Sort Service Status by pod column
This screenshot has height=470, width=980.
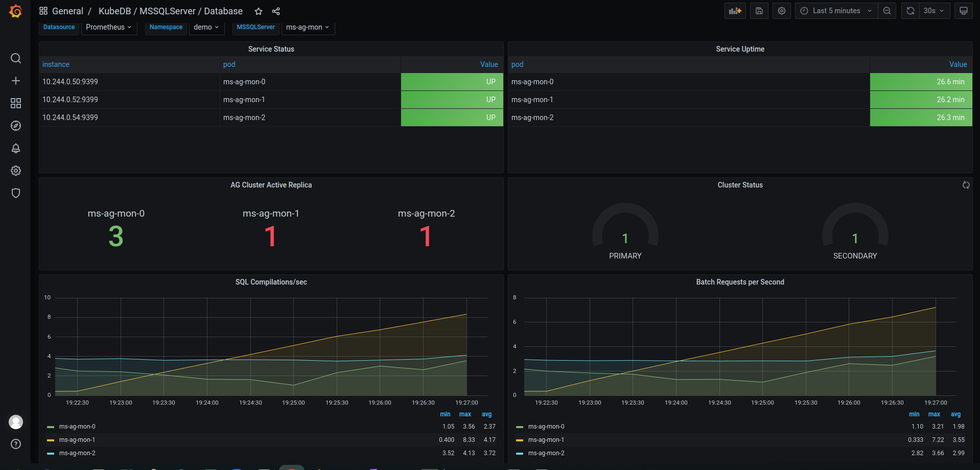click(229, 64)
